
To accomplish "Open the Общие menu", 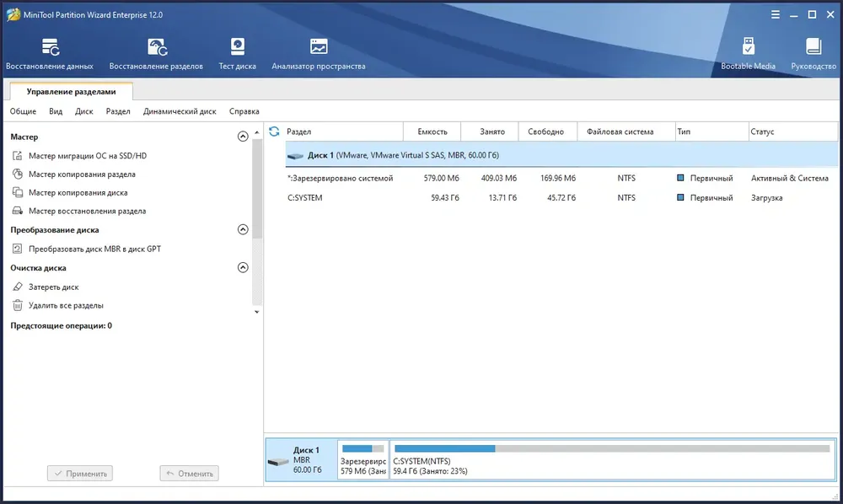I will (x=23, y=111).
